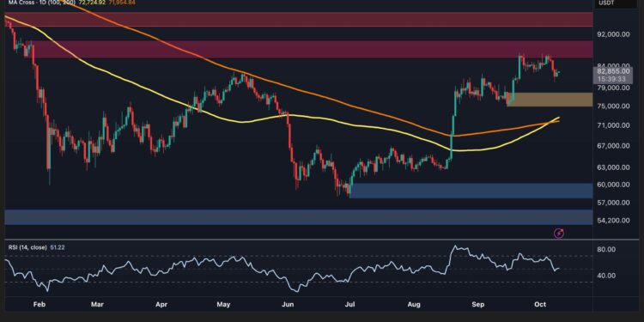Screen dimensions: 644x322
Task: Click the 92,000.00 price axis label
Action: [613, 35]
